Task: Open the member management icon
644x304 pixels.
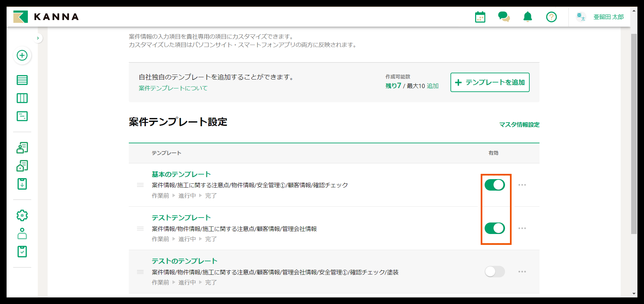Action: tap(22, 234)
